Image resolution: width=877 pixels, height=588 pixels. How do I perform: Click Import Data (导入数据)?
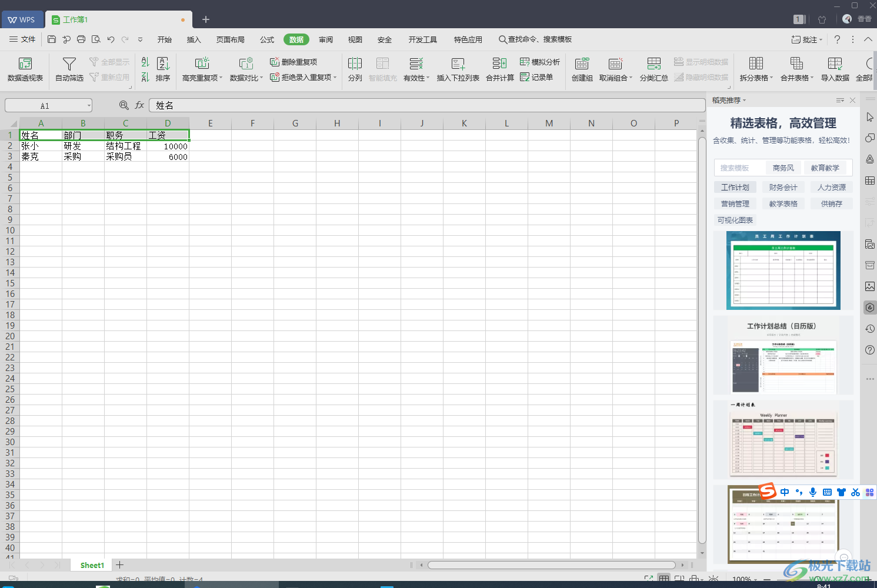pyautogui.click(x=835, y=69)
